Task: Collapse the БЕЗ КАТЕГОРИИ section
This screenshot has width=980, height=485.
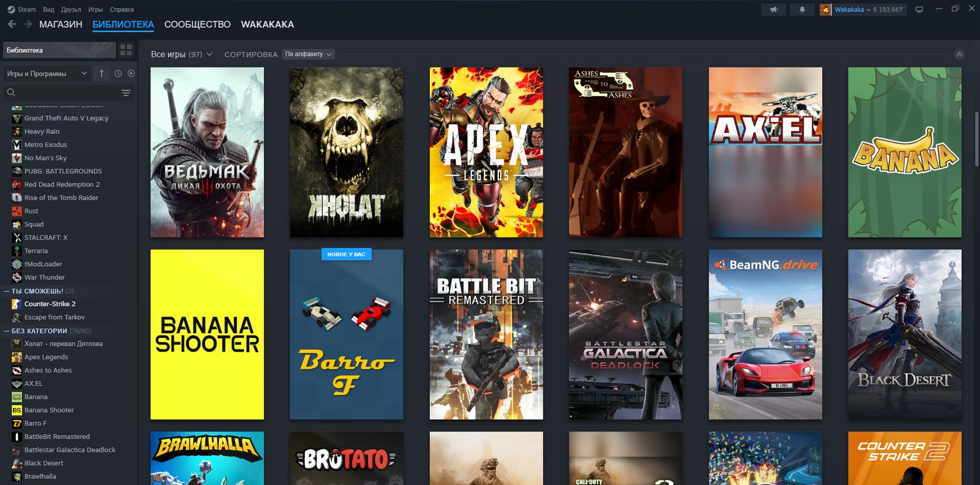Action: click(x=7, y=331)
